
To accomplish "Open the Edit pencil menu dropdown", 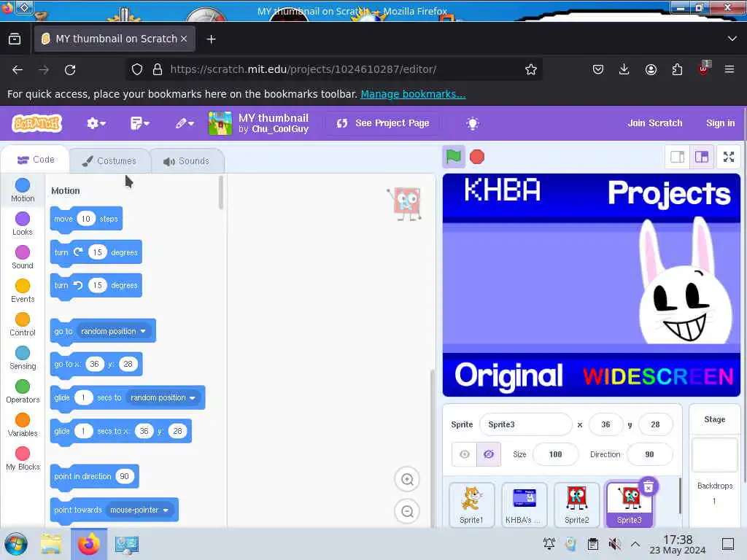I will 184,123.
